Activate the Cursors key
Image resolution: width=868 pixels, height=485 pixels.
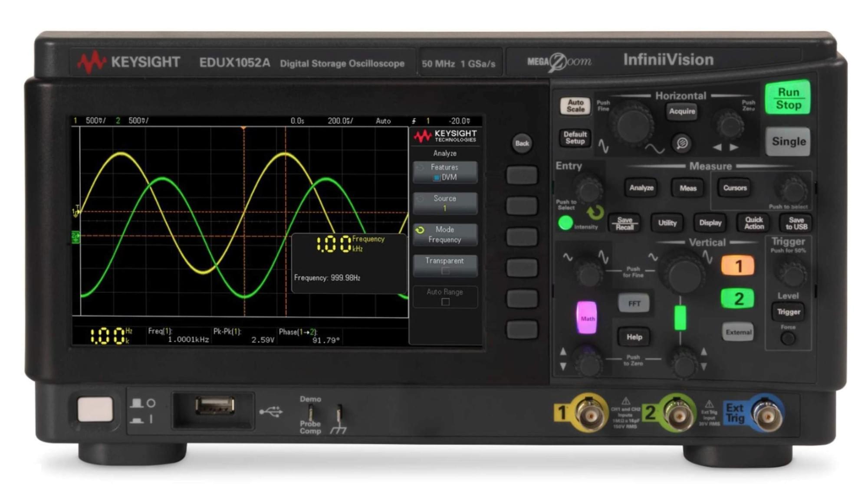(x=734, y=188)
